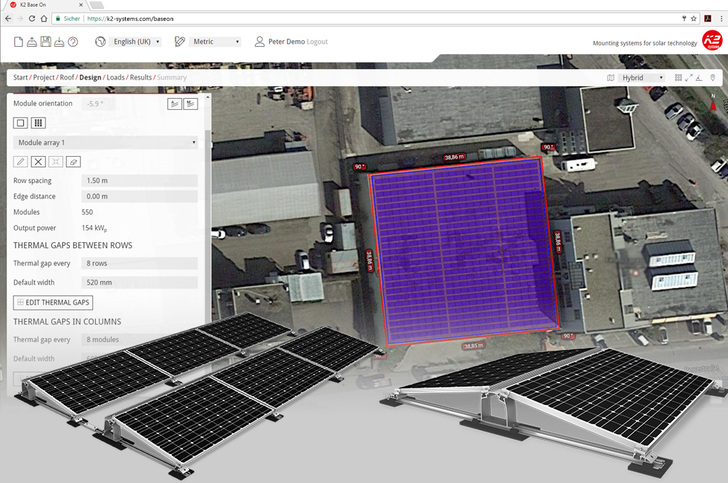Open help via the question mark icon
Screen dimensions: 728x483
point(73,42)
